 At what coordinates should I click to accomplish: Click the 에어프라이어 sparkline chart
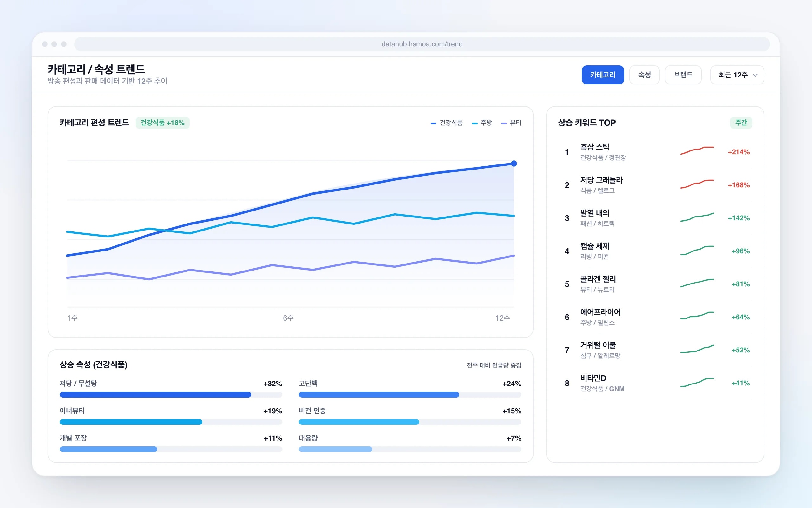coord(697,316)
